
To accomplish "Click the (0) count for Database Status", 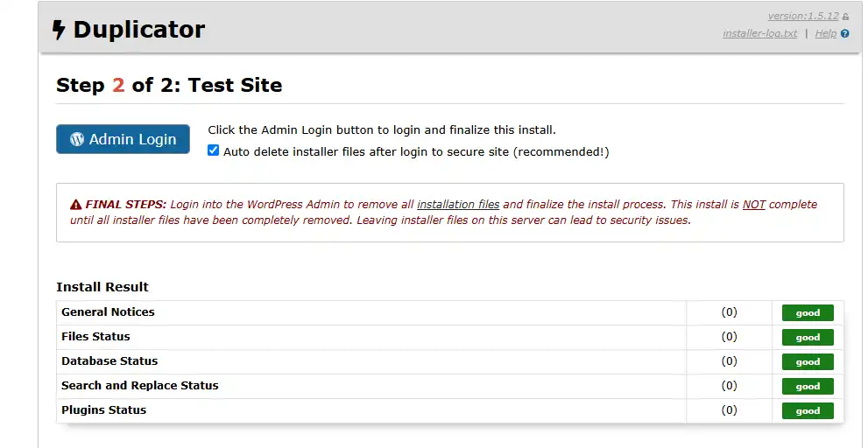I will coord(729,360).
